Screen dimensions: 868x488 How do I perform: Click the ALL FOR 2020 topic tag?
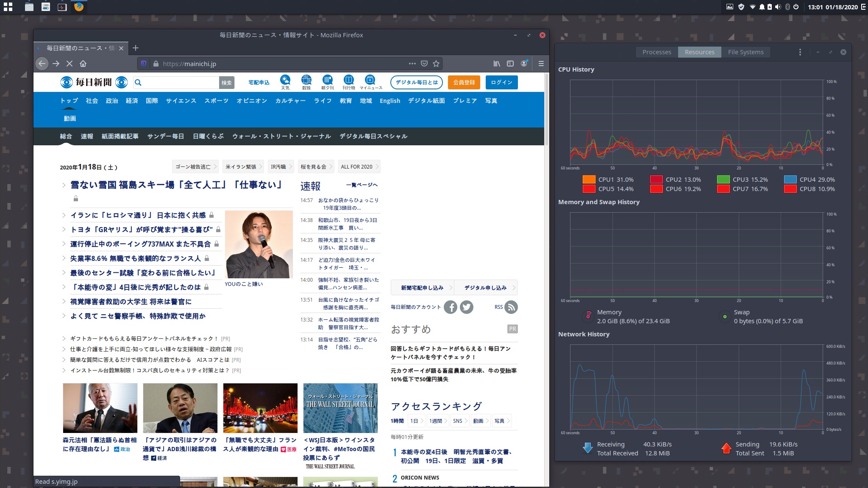click(x=359, y=166)
